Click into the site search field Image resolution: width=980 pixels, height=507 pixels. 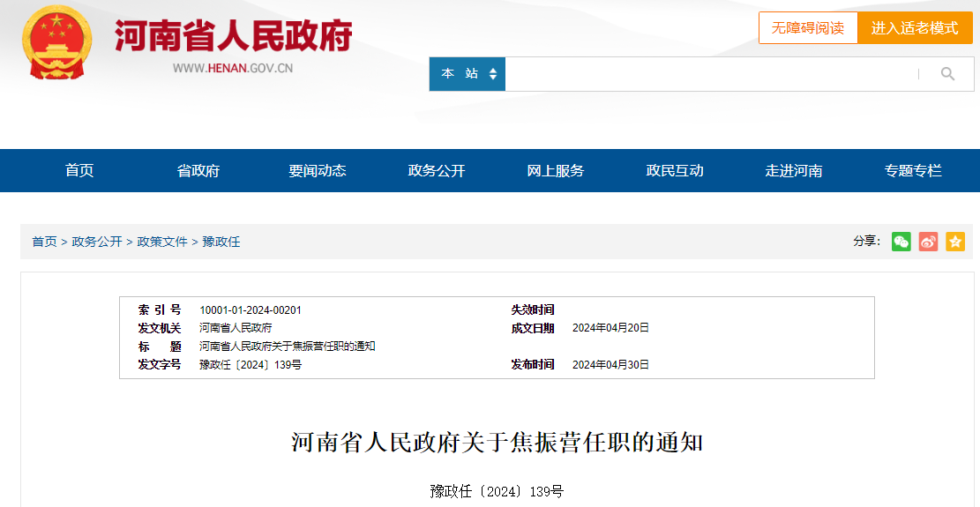(711, 74)
